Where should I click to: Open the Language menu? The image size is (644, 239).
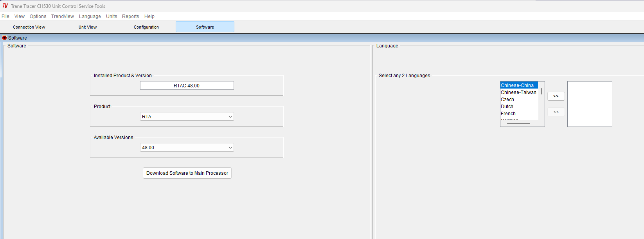click(90, 16)
